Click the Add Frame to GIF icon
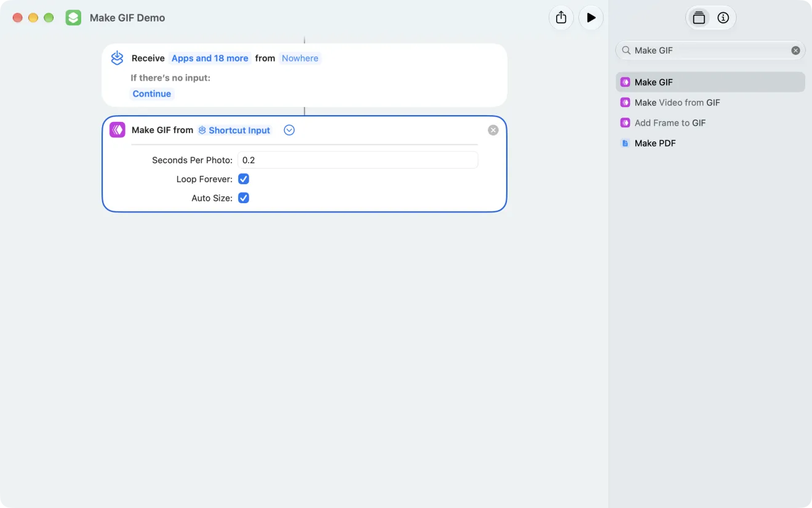The width and height of the screenshot is (812, 508). click(625, 123)
